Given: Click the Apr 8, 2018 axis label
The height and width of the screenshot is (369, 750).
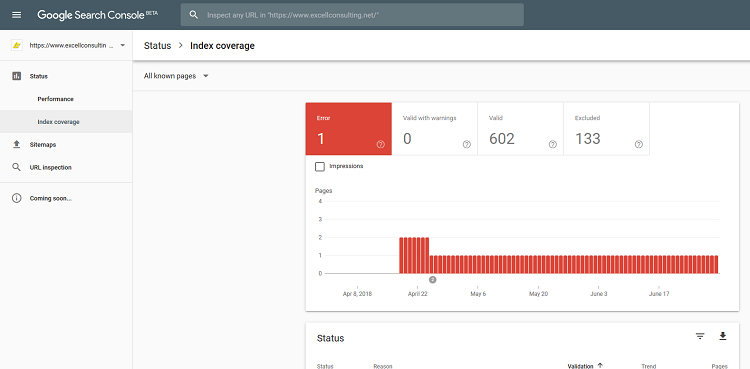Looking at the screenshot, I should (357, 294).
